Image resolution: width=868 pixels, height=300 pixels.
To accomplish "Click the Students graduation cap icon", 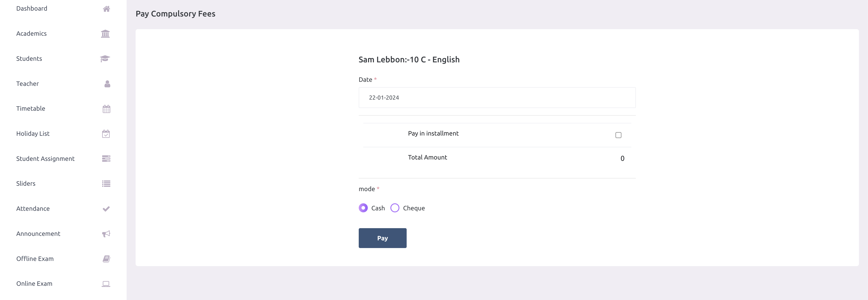I will 106,59.
